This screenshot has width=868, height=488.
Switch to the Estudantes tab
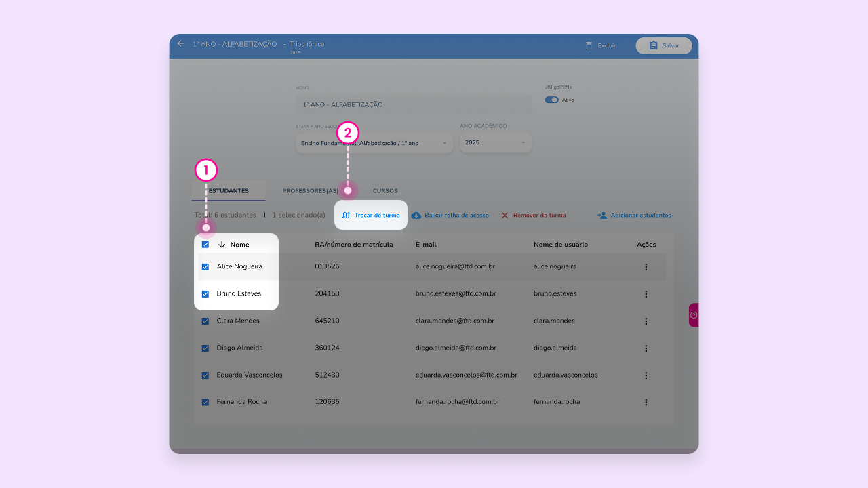(x=229, y=191)
